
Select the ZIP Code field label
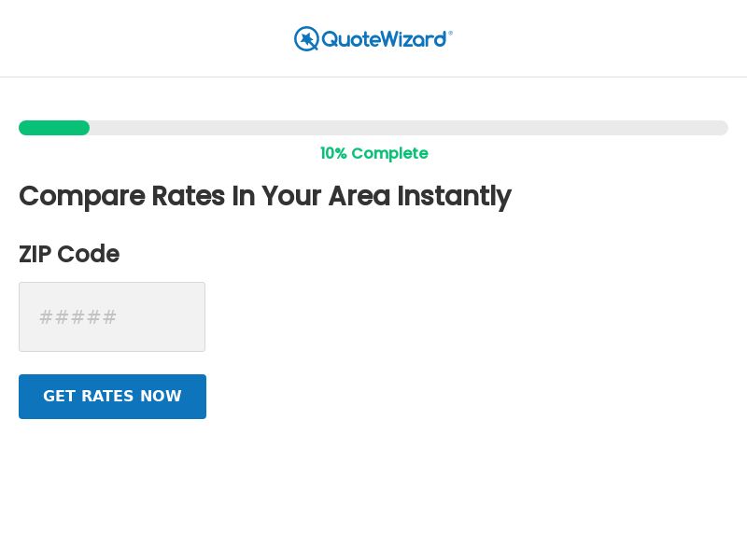[68, 254]
